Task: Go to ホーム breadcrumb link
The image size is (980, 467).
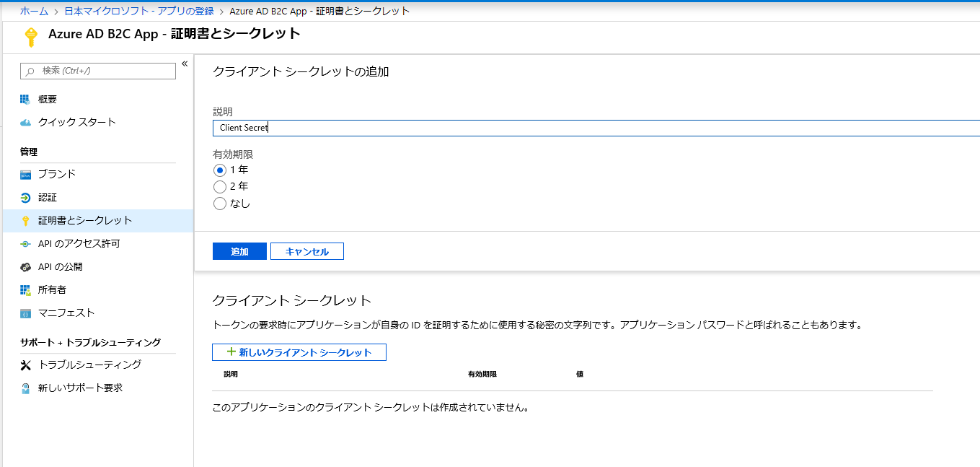Action: point(34,11)
